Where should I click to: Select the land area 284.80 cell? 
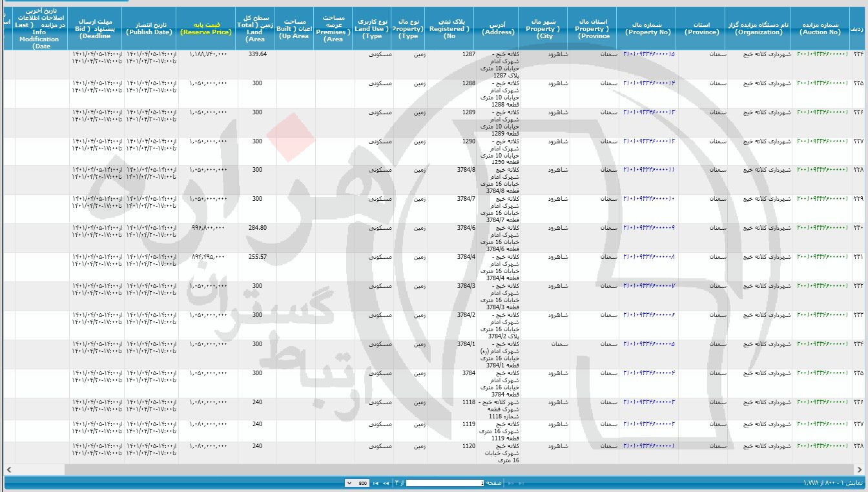click(256, 238)
